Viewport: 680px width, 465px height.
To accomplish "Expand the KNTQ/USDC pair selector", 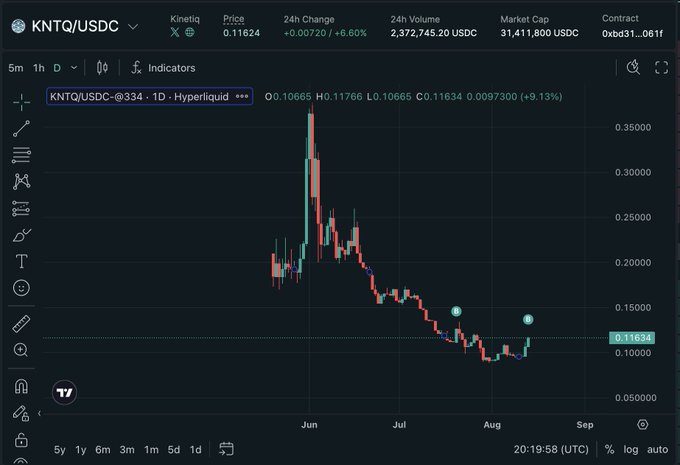I will pos(133,27).
